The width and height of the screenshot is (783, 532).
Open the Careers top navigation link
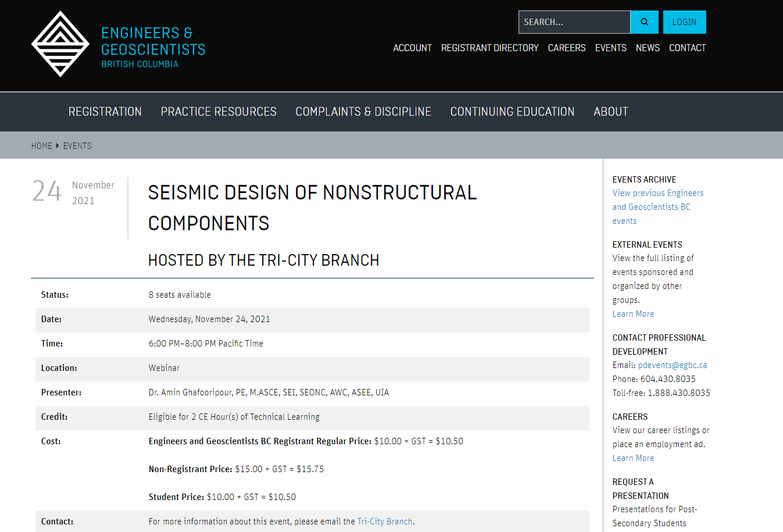coord(566,48)
